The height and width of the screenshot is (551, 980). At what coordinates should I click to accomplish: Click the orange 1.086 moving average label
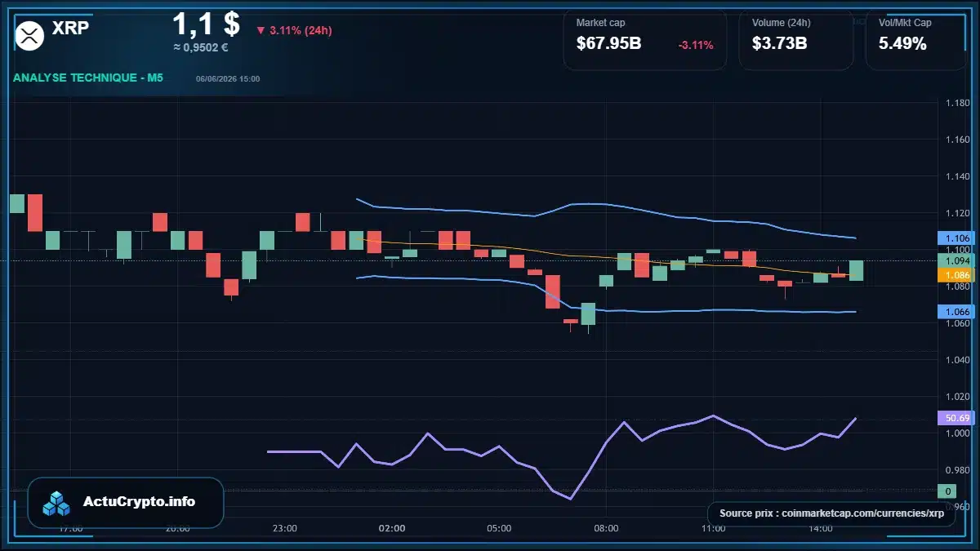956,276
